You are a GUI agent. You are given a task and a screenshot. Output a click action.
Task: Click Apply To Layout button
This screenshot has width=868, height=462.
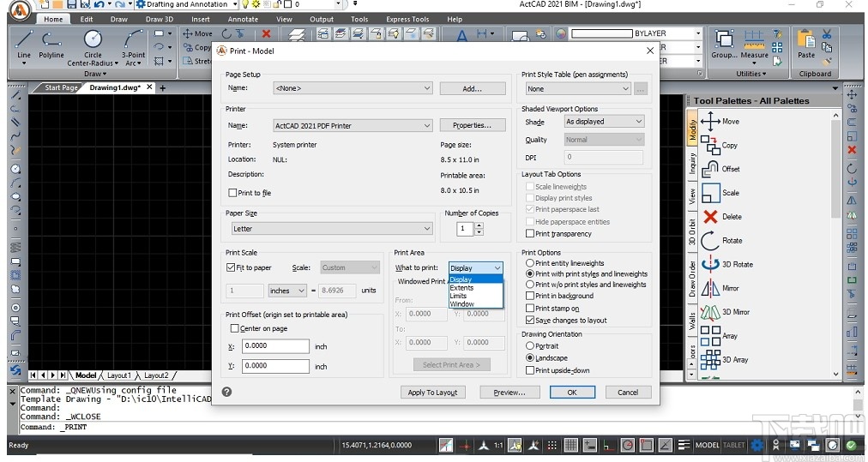(432, 393)
